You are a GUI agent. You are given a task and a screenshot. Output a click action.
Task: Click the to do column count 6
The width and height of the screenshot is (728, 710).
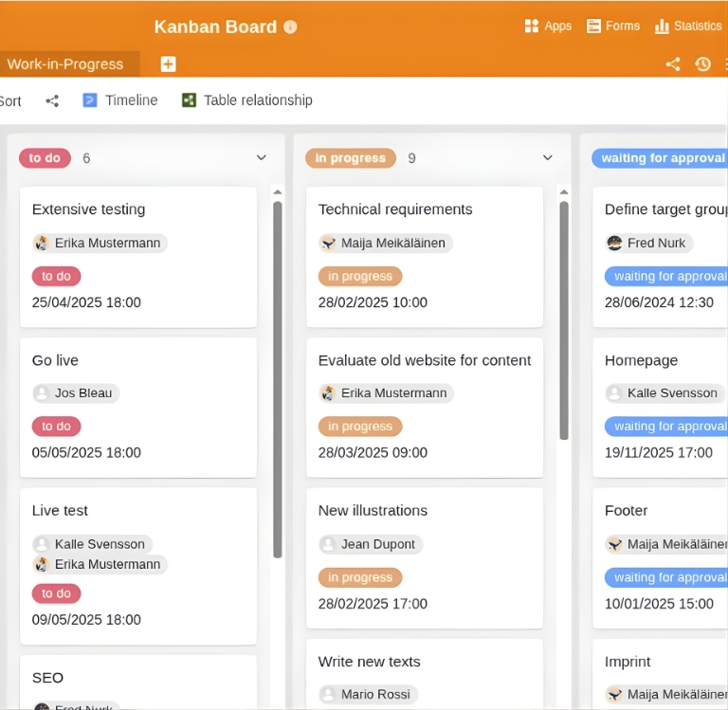(x=86, y=158)
